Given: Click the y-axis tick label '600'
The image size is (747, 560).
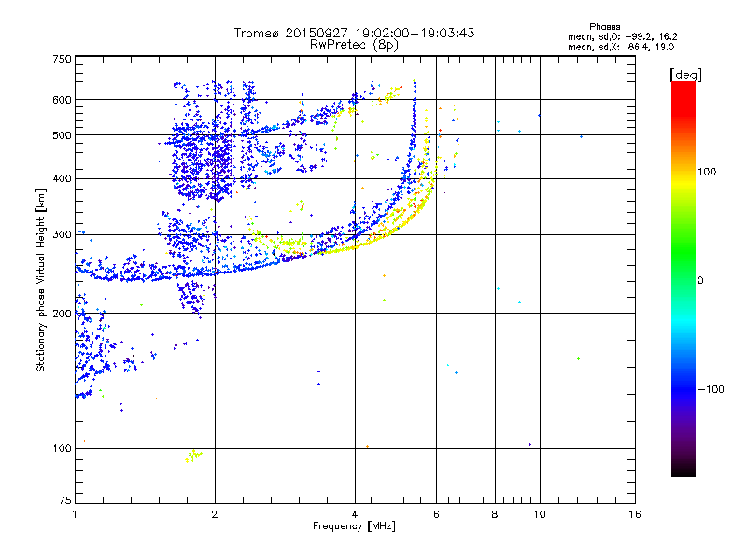Looking at the screenshot, I should [x=62, y=100].
